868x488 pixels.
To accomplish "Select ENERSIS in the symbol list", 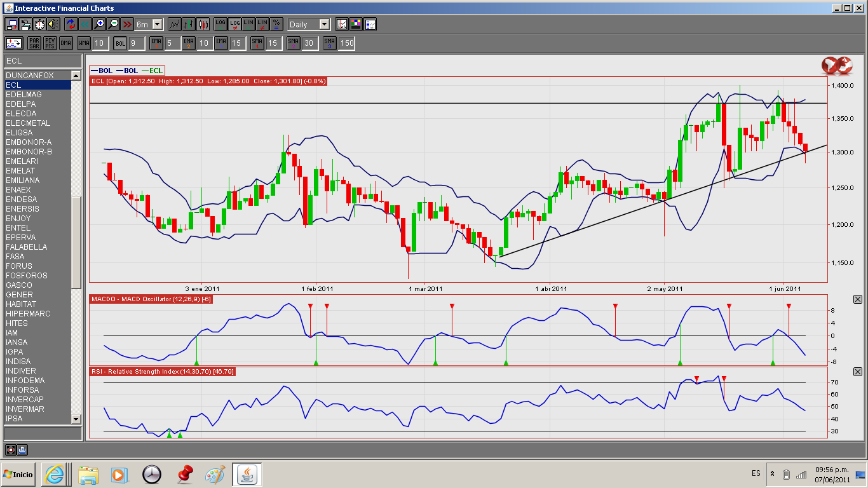I will coord(37,209).
